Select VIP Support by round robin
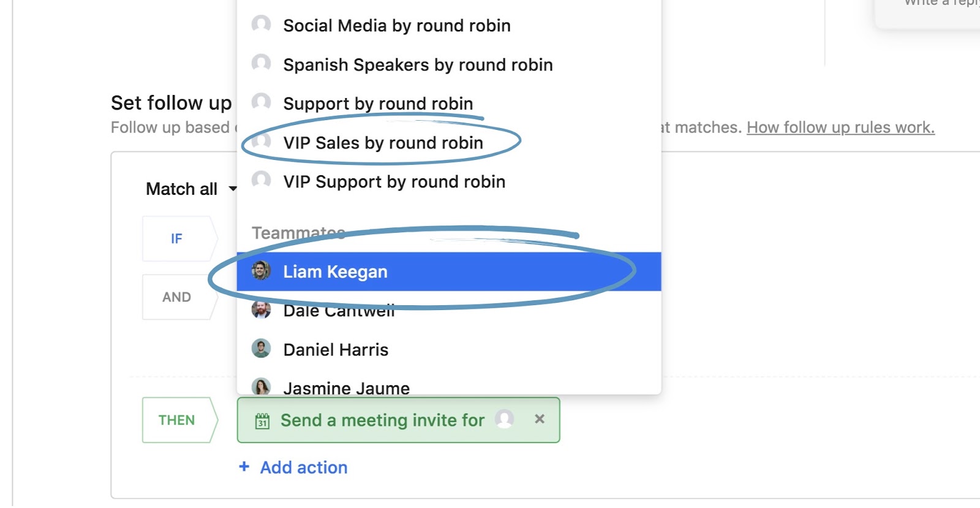 (394, 182)
